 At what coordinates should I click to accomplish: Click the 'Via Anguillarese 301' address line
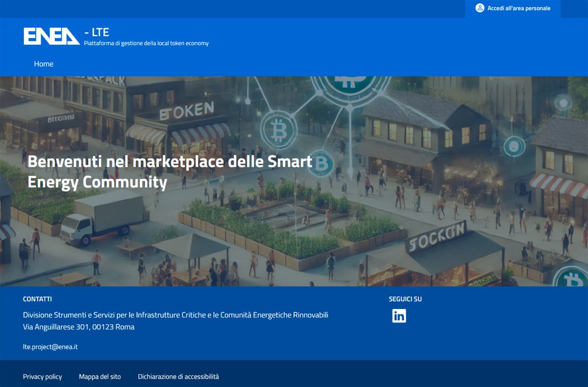(78, 327)
